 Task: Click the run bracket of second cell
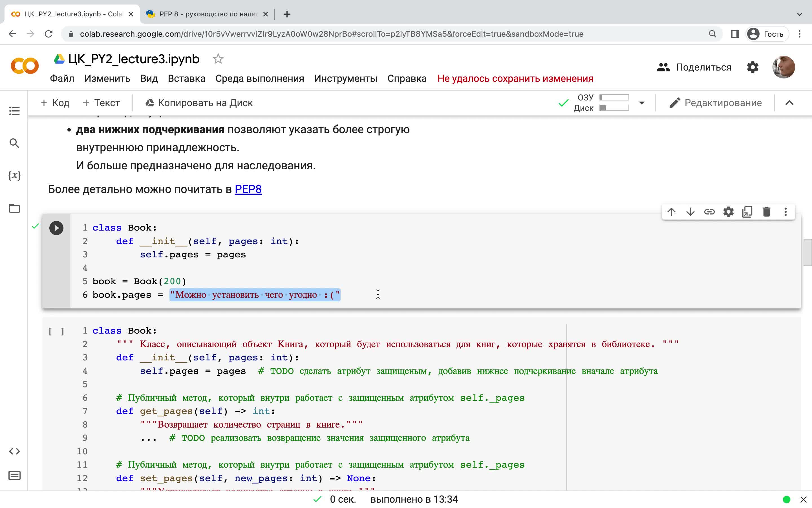pyautogui.click(x=56, y=331)
